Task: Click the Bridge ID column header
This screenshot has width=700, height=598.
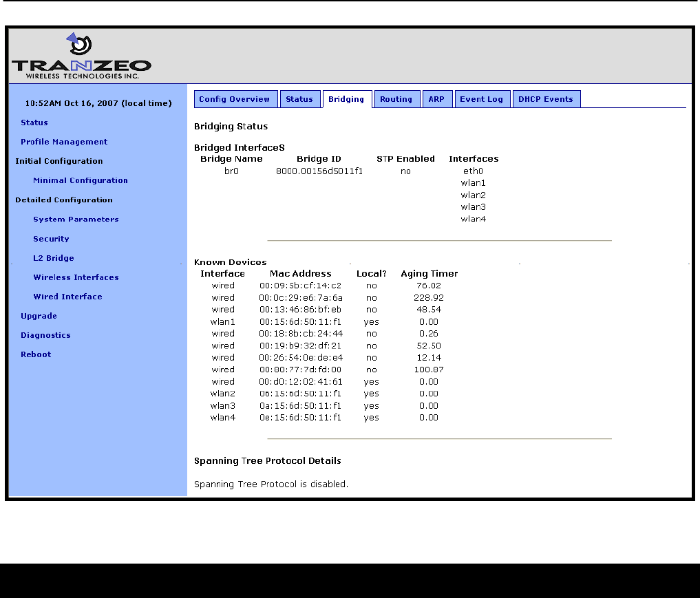Action: click(319, 159)
